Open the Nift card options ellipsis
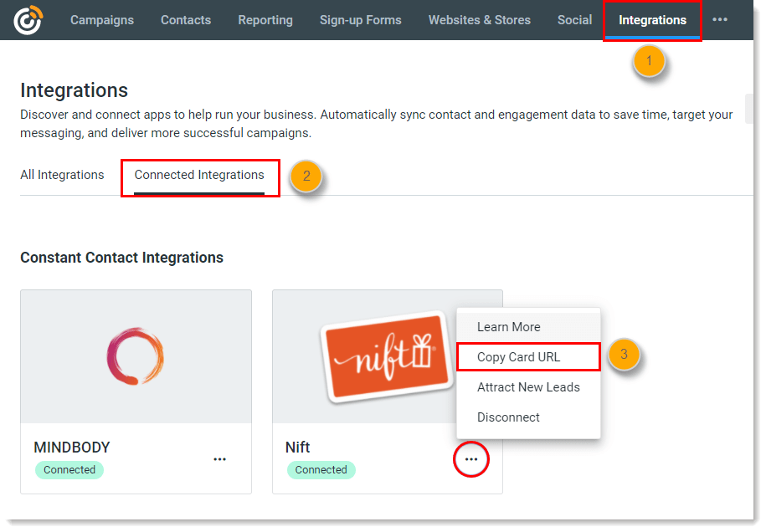 (471, 459)
